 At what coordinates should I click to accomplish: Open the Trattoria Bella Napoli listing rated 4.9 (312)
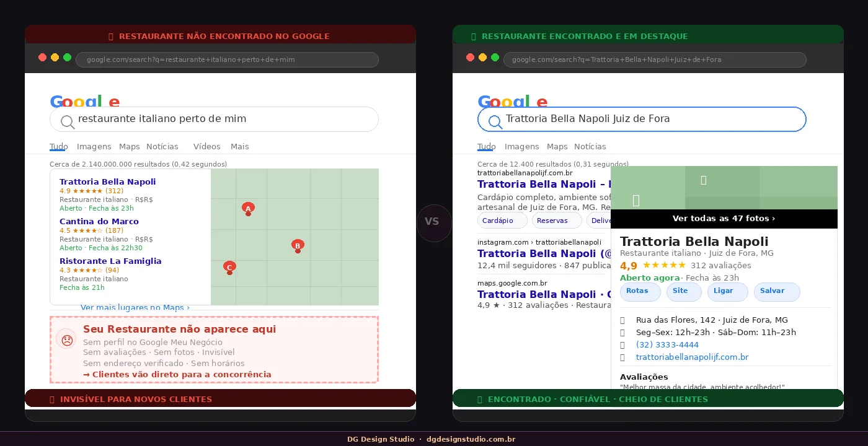(x=108, y=181)
